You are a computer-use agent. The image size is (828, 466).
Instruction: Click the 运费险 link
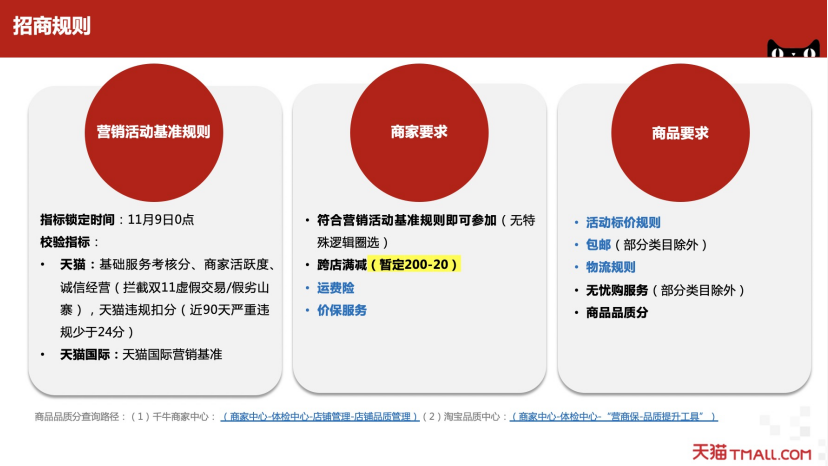[335, 287]
